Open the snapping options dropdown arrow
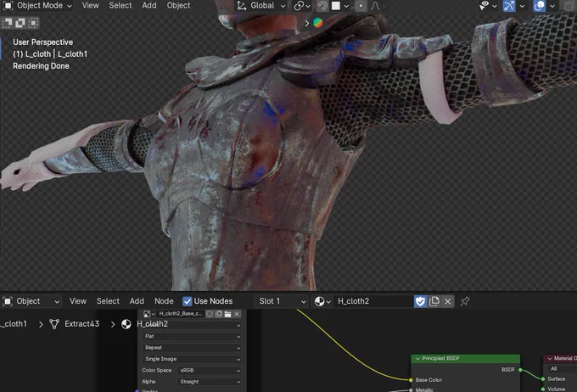Image resolution: width=577 pixels, height=392 pixels. pyautogui.click(x=346, y=6)
